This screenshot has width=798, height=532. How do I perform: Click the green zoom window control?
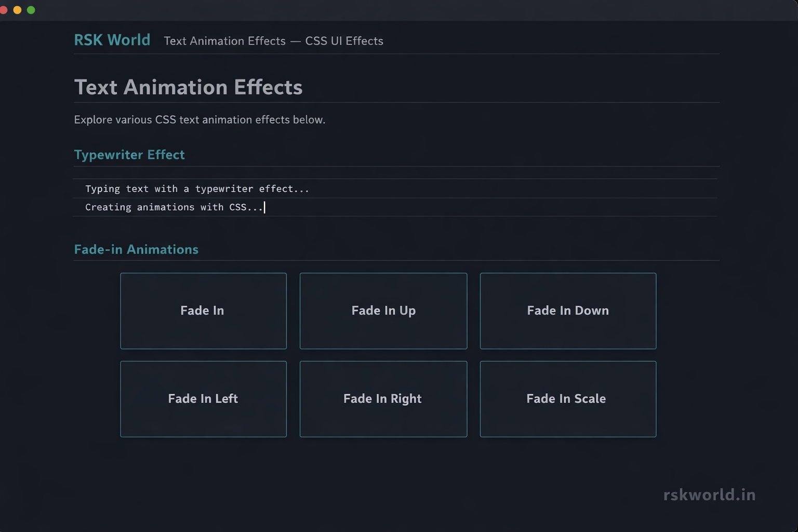coord(32,9)
